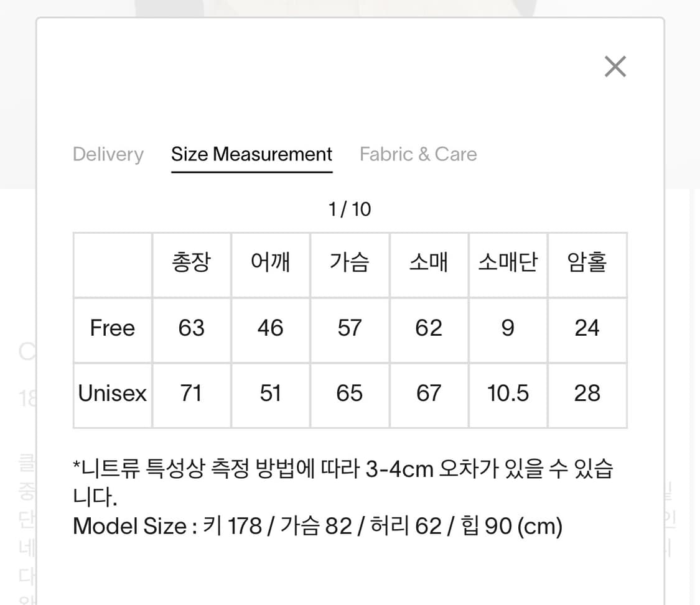
Task: Click the 소매단 column header
Action: (x=508, y=263)
